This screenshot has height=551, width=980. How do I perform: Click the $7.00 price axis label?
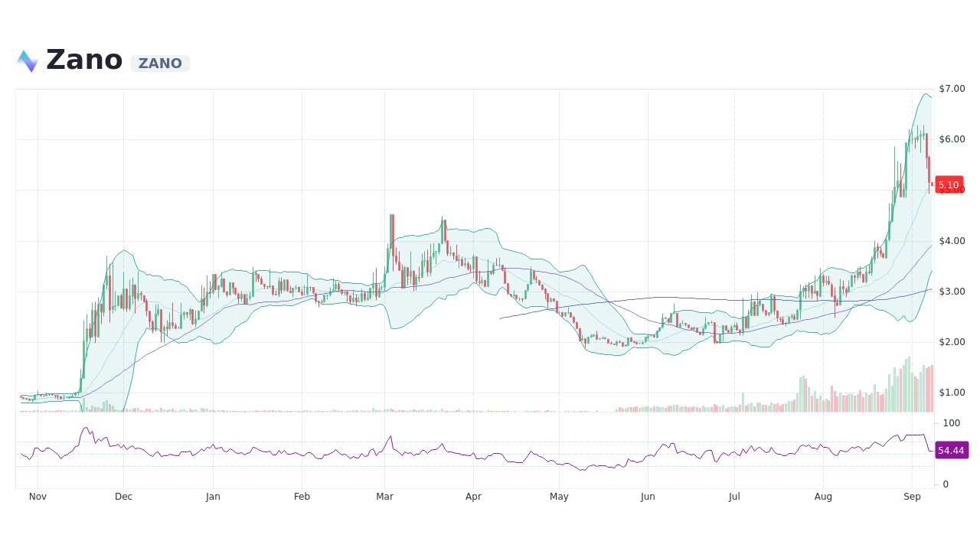tap(952, 89)
